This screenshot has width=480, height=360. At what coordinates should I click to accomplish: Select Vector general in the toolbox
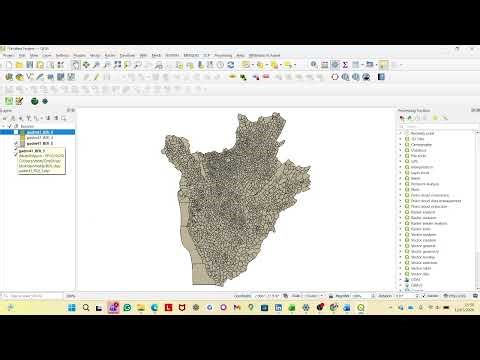(423, 246)
